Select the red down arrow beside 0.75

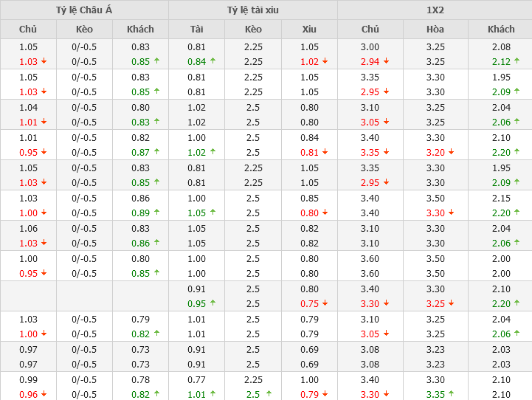tap(325, 304)
